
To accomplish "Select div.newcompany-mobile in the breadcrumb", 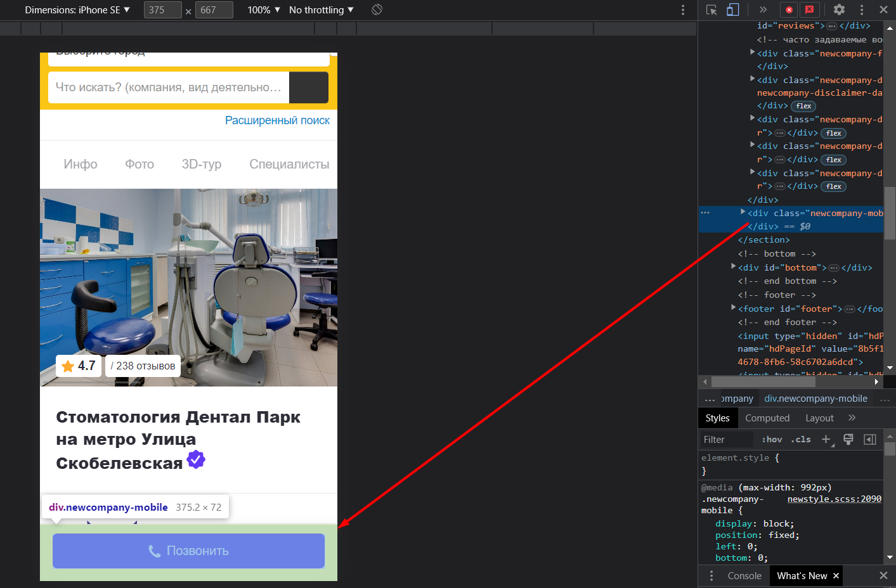I will click(x=815, y=399).
